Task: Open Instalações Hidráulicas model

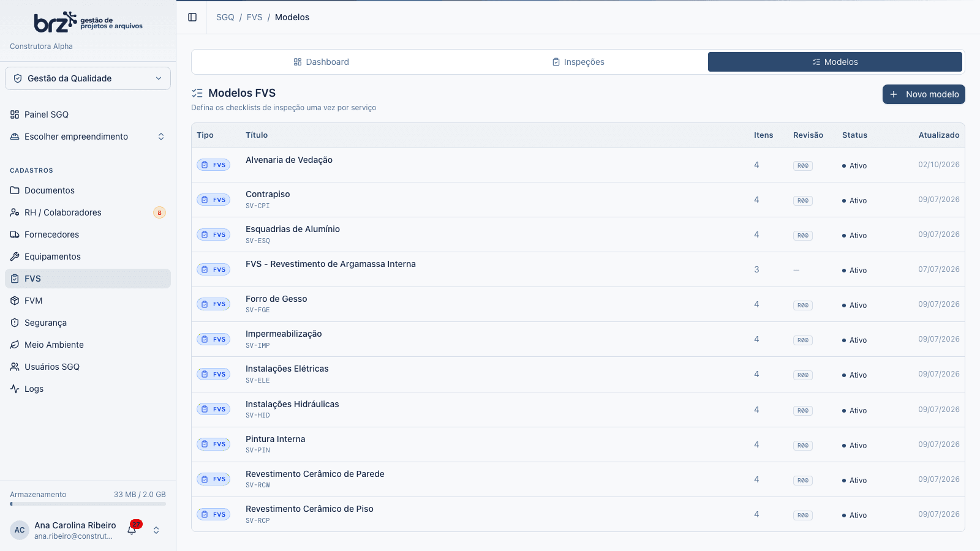Action: 578,410
